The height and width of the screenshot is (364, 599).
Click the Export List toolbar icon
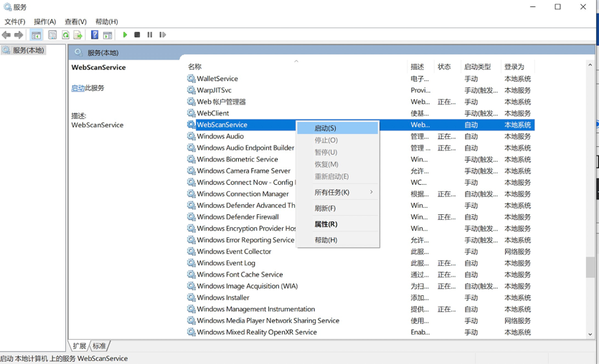(x=78, y=35)
